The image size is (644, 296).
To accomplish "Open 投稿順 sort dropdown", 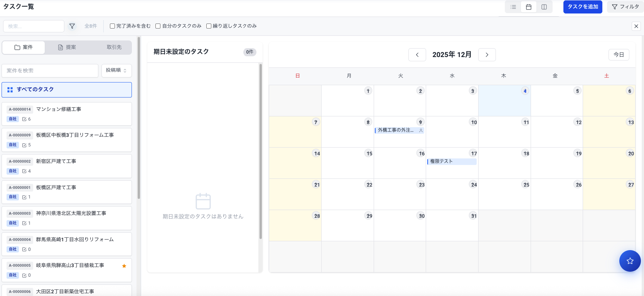I will tap(116, 71).
